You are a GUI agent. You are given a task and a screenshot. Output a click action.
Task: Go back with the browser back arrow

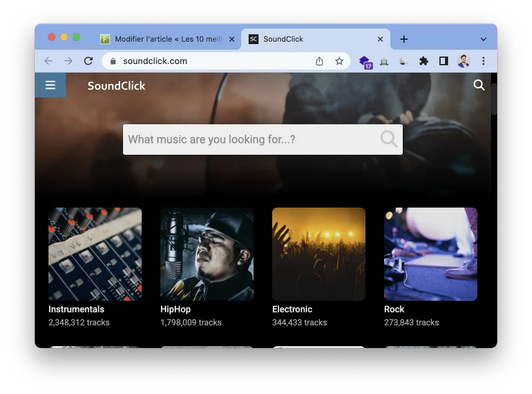48,61
